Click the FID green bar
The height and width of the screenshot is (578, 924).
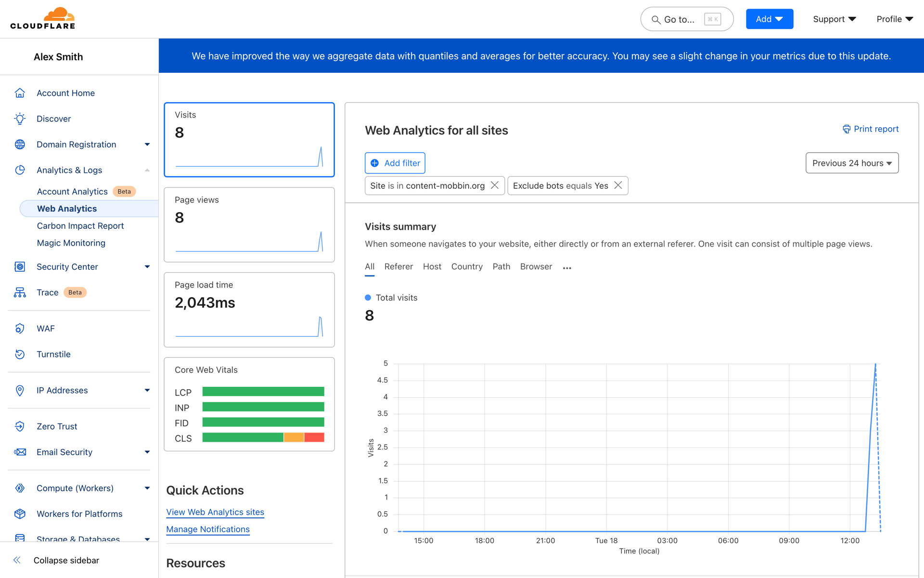click(263, 422)
